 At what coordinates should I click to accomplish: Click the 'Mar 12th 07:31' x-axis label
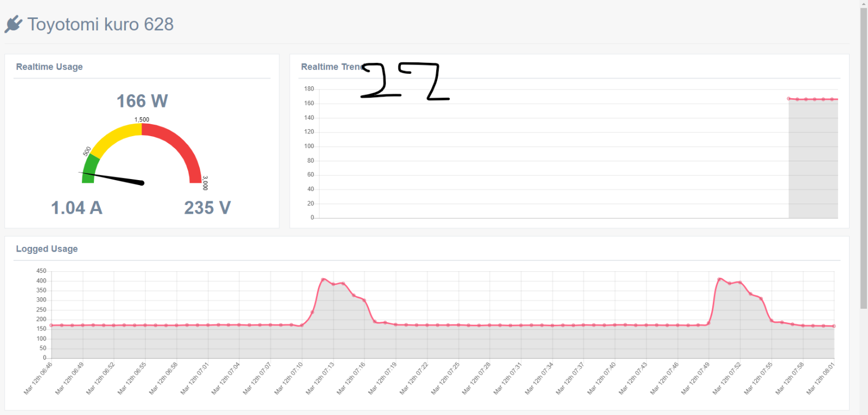[508, 378]
